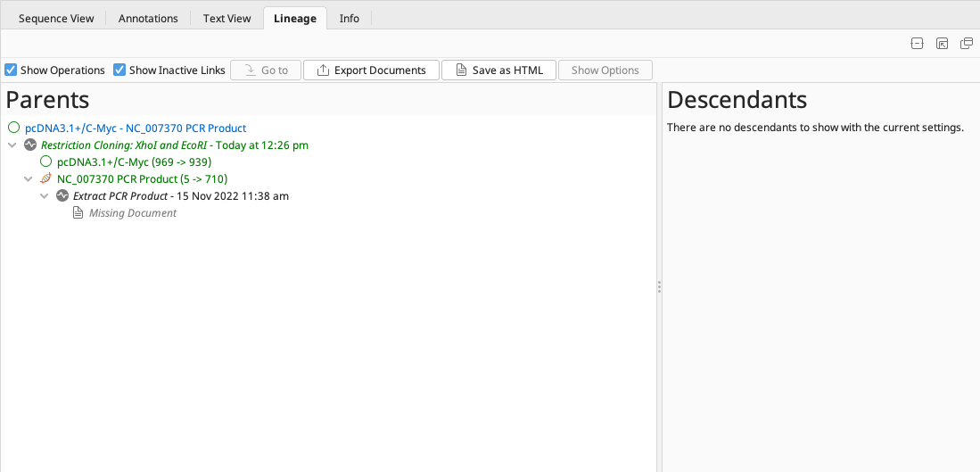Open the Annotations tab
The image size is (980, 472).
pos(148,18)
